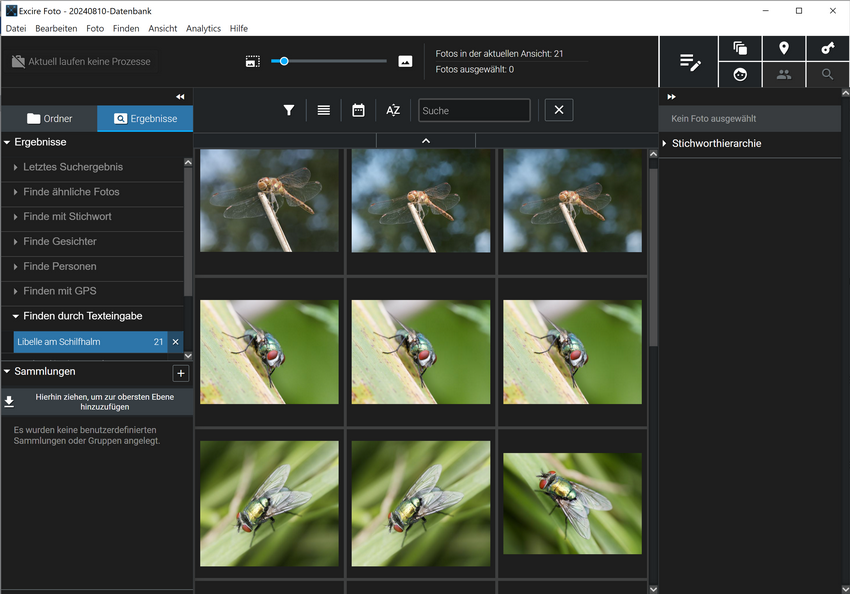Click the GPS location pin icon
850x594 pixels.
click(784, 48)
